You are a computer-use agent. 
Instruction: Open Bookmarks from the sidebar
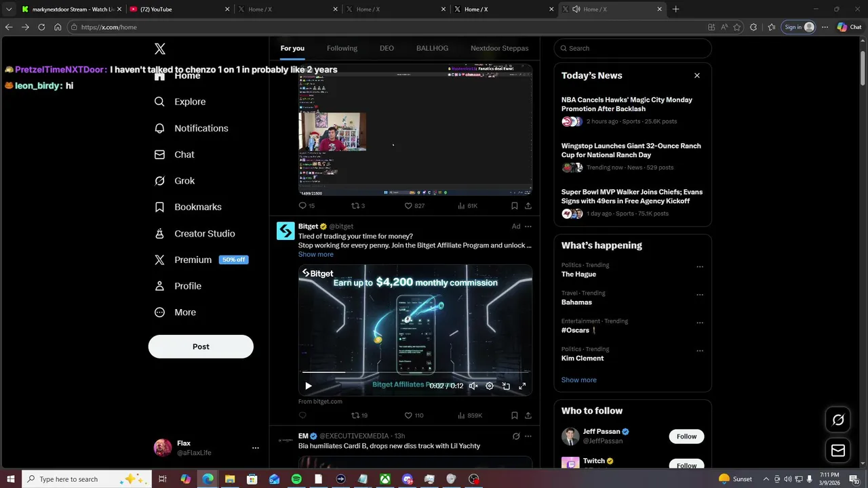tap(188, 207)
